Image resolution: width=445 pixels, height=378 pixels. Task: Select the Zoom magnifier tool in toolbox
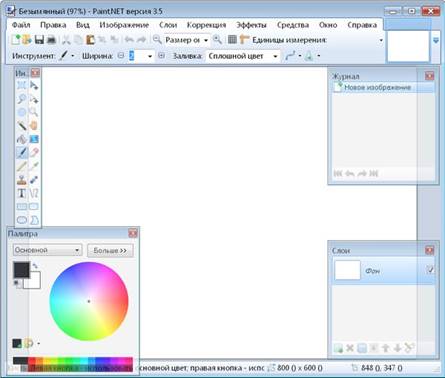34,112
